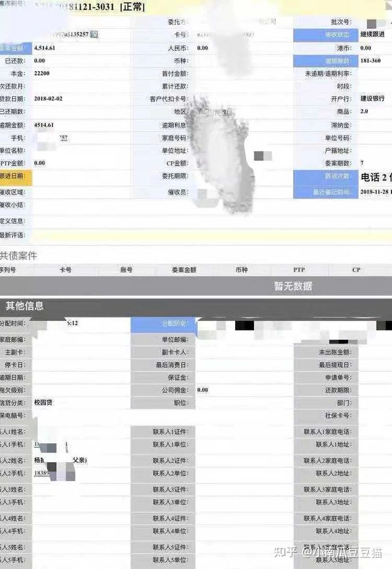This screenshot has height=569, width=392.
Task: Click the 联系人4地址 field label
Action: [x=334, y=531]
